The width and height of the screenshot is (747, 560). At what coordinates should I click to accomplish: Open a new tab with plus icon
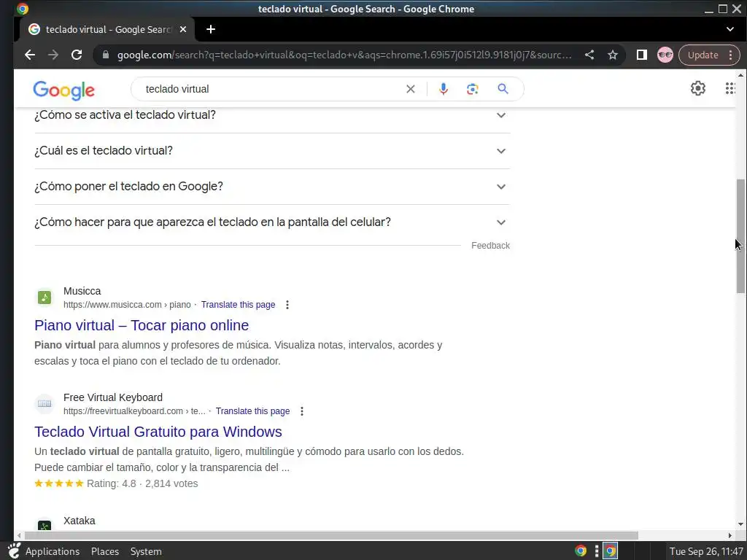(211, 29)
